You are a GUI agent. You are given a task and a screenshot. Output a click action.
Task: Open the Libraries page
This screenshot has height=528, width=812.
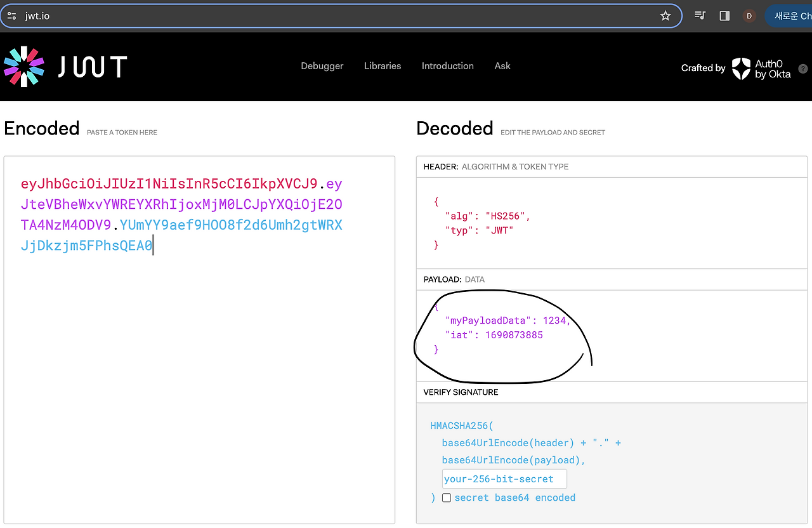pyautogui.click(x=382, y=66)
